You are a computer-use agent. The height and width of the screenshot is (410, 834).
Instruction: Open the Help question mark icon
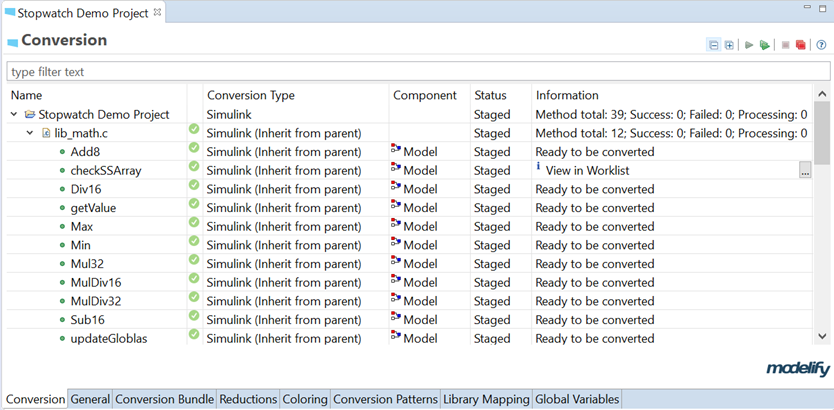point(821,45)
